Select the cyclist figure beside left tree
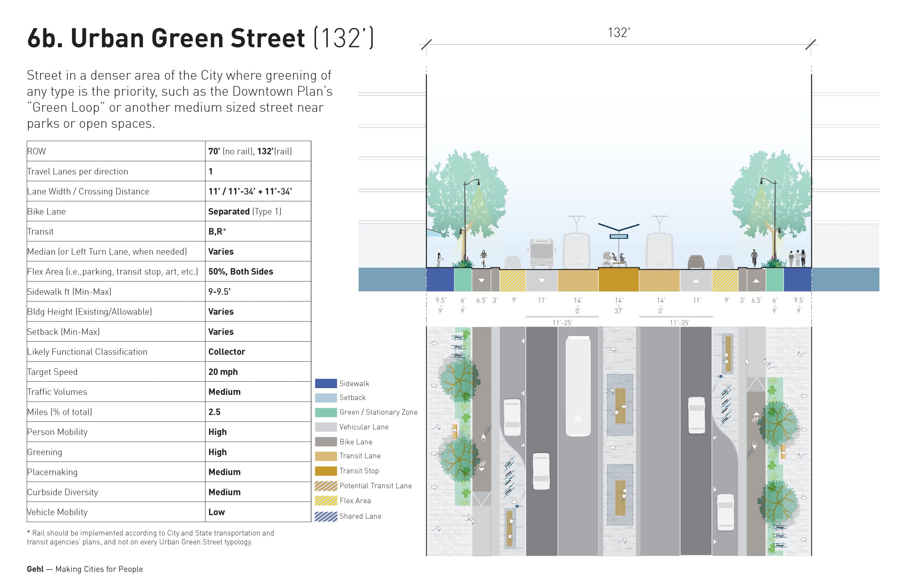Screen dimensions: 909x588 (x=484, y=258)
